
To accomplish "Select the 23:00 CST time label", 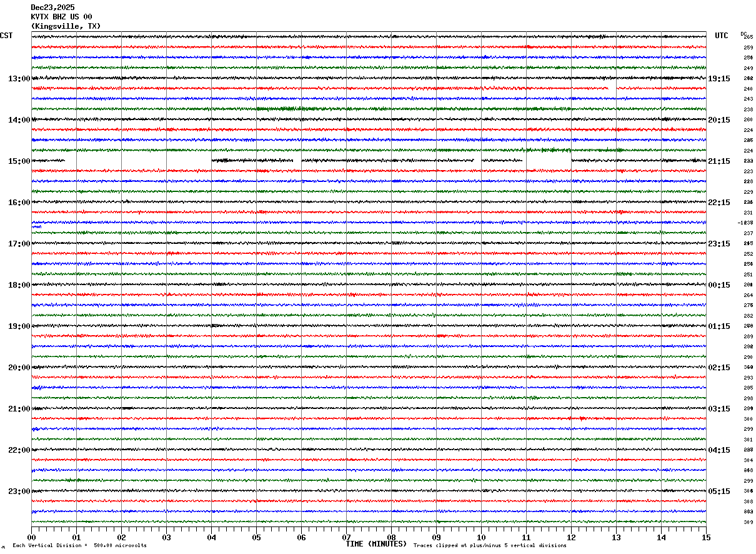I will [x=19, y=491].
